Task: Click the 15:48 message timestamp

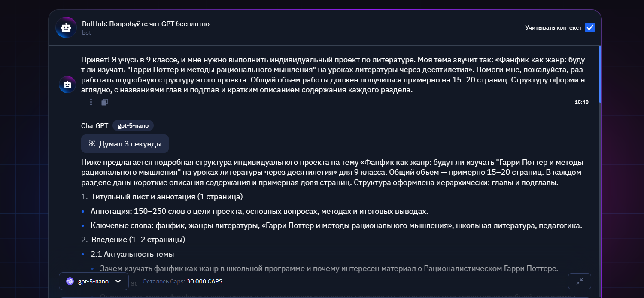Action: point(581,102)
